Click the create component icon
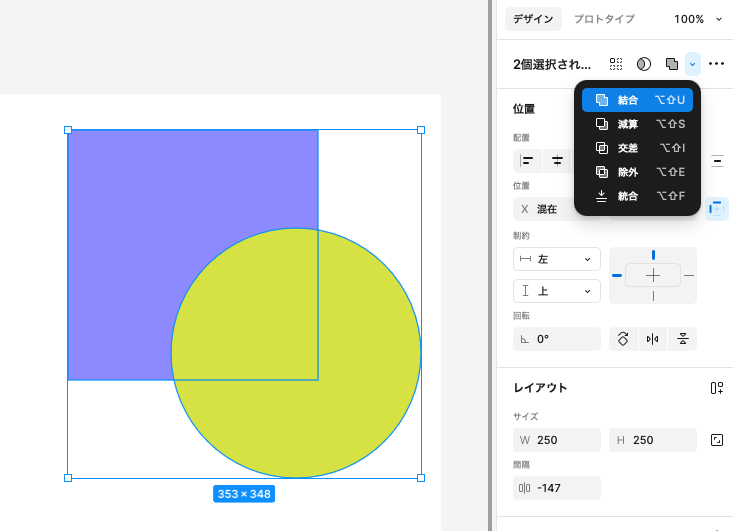Image resolution: width=733 pixels, height=531 pixels. click(617, 64)
